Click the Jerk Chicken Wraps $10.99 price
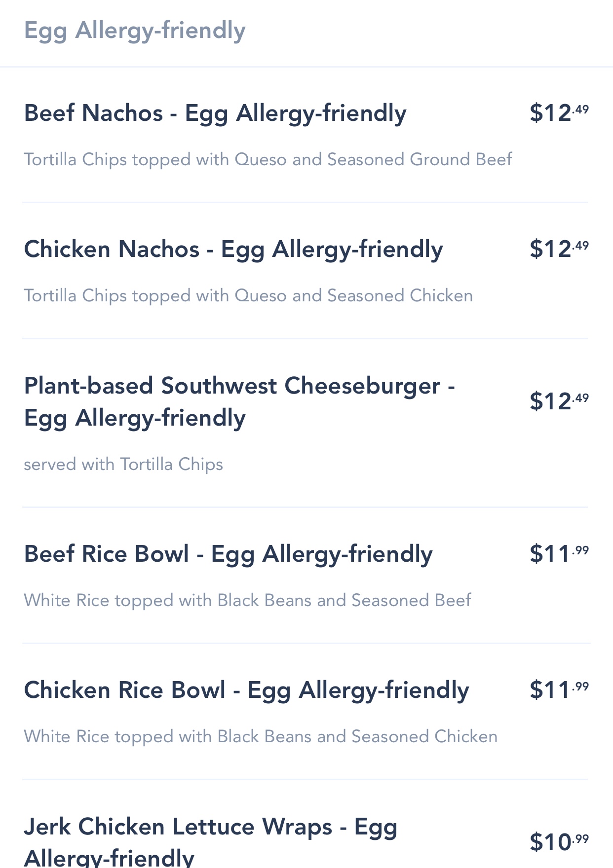The height and width of the screenshot is (868, 613). tap(559, 842)
